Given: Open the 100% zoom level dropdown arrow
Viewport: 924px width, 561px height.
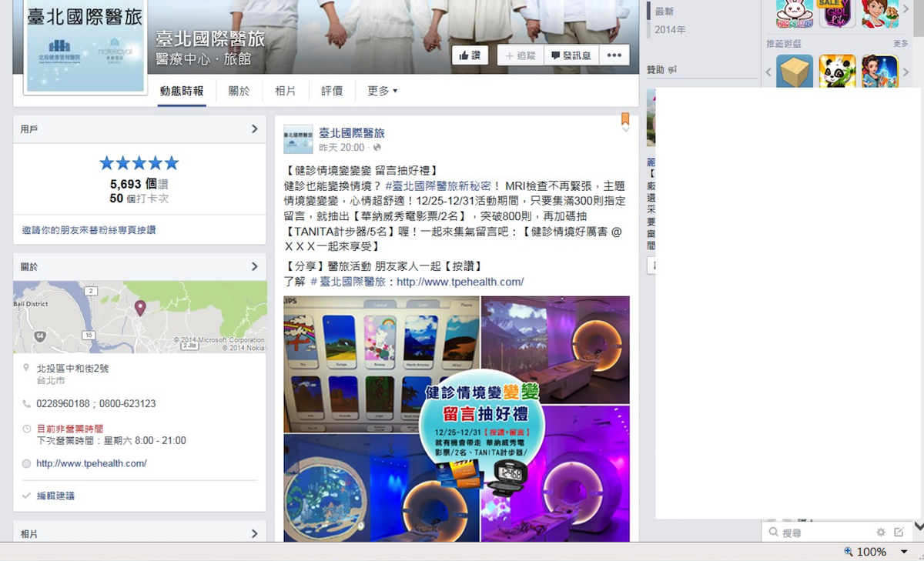Looking at the screenshot, I should (x=904, y=552).
